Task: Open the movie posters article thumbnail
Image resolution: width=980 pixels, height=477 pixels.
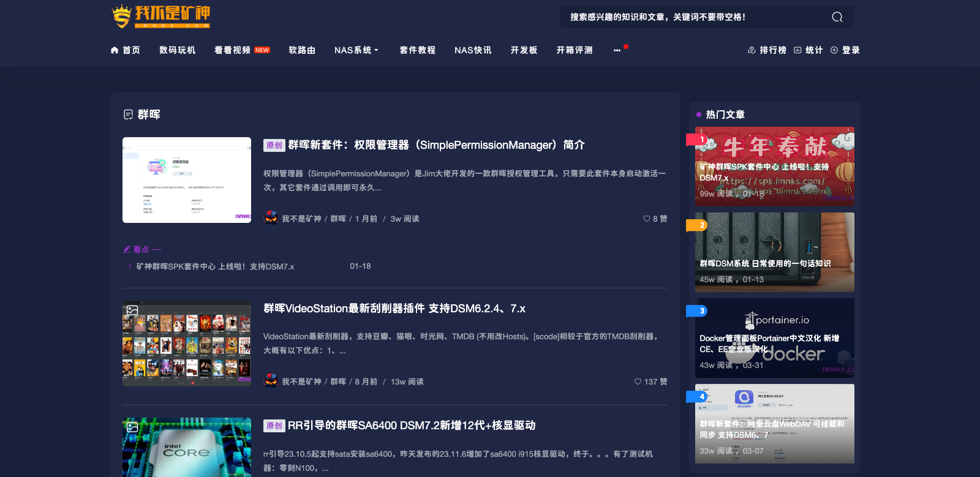Action: coord(187,344)
